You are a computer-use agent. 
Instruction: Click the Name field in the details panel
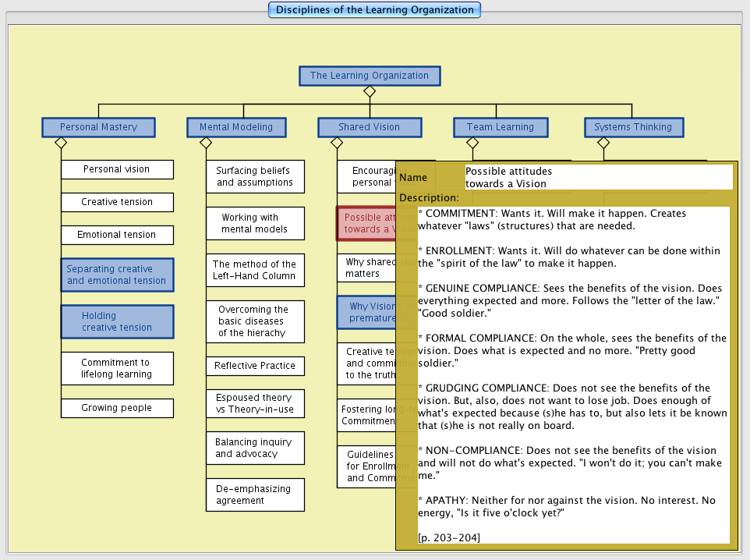pyautogui.click(x=598, y=177)
